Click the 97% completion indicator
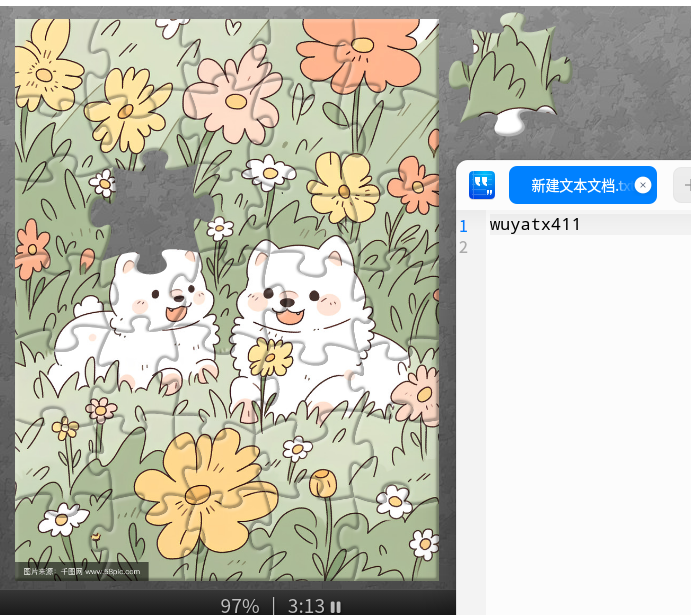Image resolution: width=691 pixels, height=615 pixels. point(240,606)
